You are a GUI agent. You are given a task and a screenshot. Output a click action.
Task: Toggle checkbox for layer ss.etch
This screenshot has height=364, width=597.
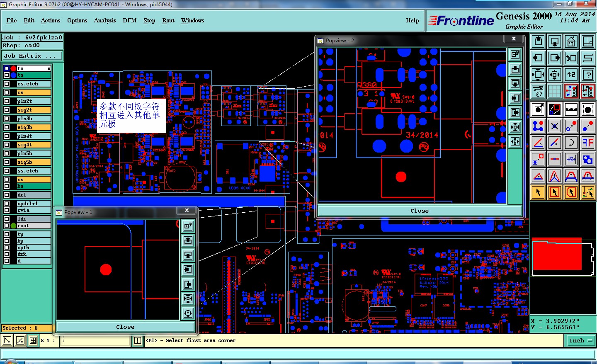tap(7, 171)
